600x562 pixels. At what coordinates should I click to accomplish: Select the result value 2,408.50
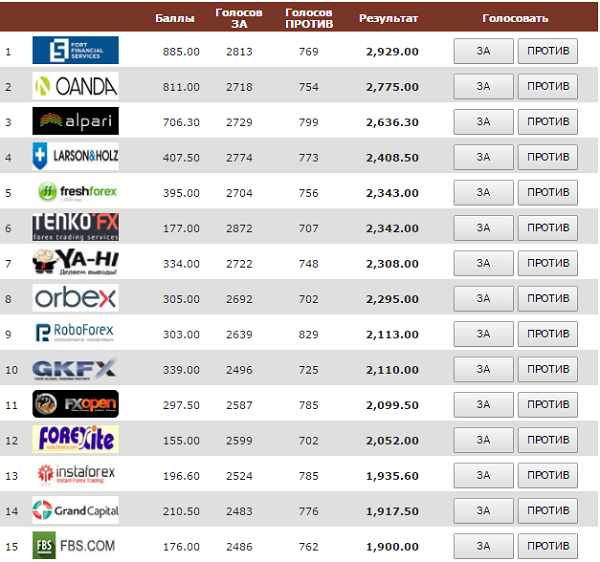(x=392, y=158)
